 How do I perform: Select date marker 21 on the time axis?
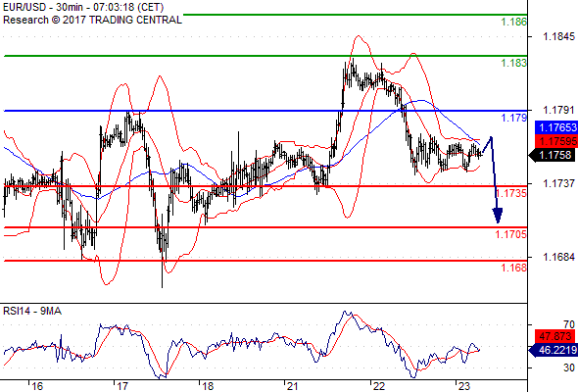click(x=292, y=386)
